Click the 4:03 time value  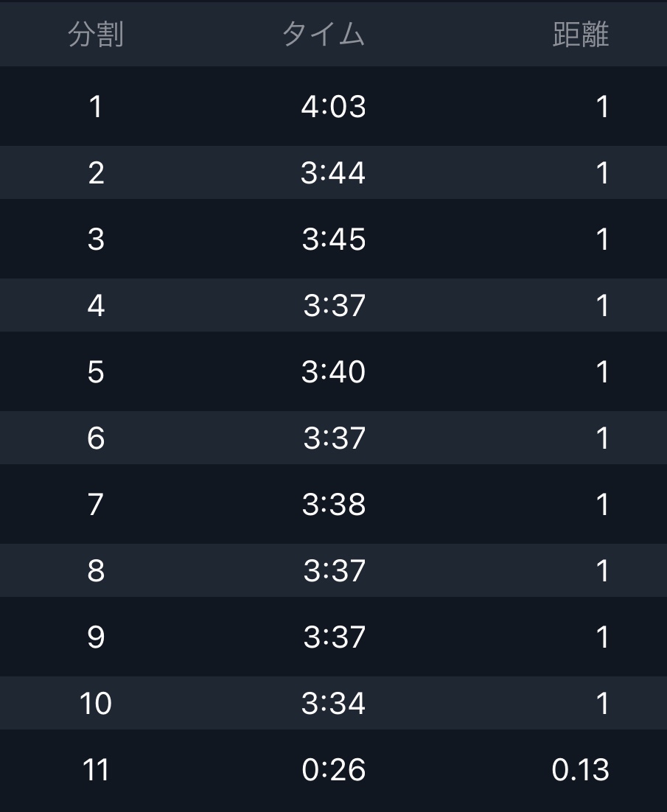click(x=333, y=107)
